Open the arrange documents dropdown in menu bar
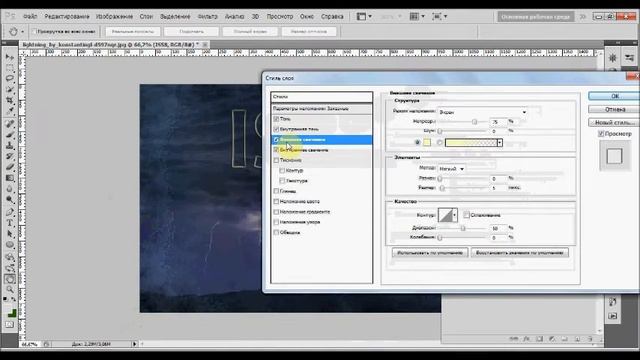Image resolution: width=640 pixels, height=360 pixels. [417, 16]
